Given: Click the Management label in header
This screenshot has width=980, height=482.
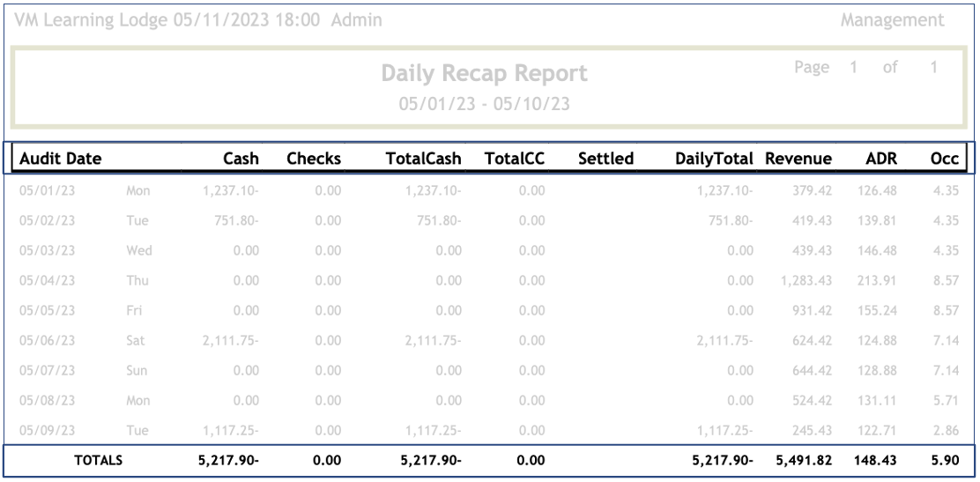Looking at the screenshot, I should click(x=892, y=20).
